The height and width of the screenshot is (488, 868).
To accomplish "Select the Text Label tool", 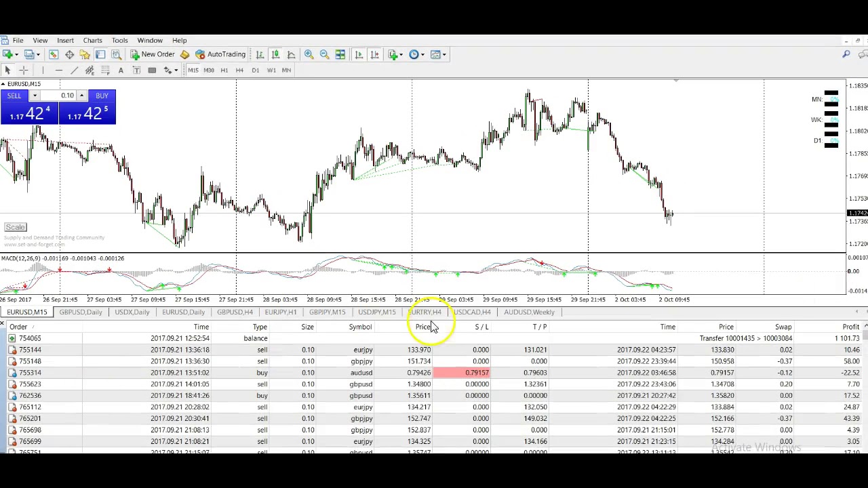I will (x=136, y=70).
